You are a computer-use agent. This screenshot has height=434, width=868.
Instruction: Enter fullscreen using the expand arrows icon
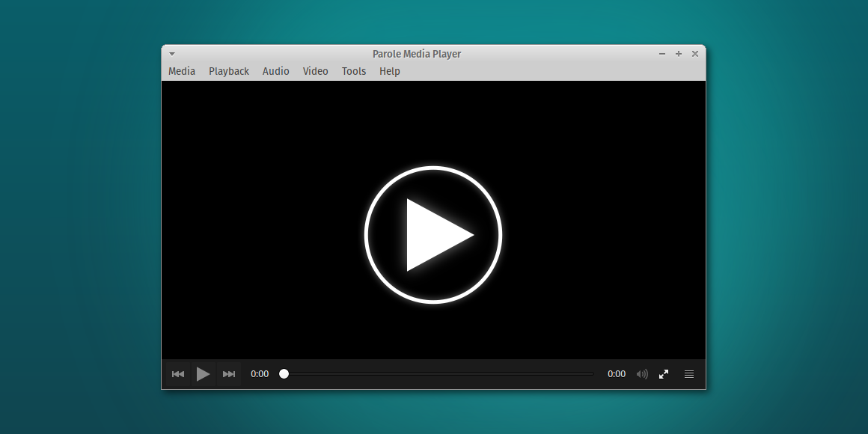664,374
